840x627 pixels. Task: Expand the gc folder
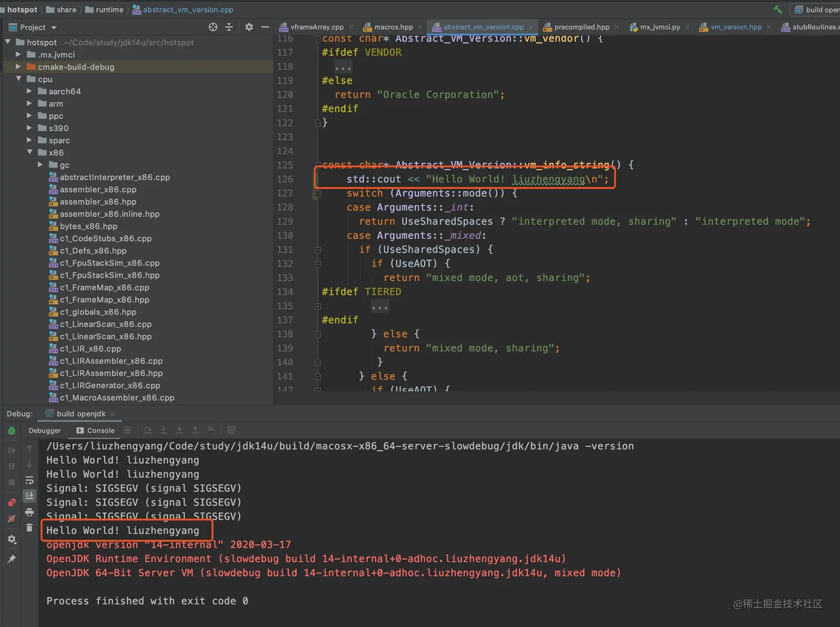(x=40, y=165)
